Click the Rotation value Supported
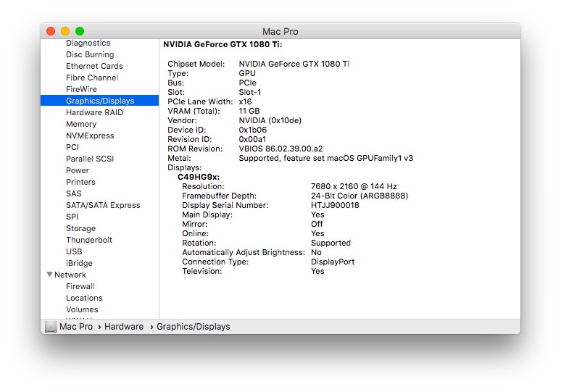 [331, 243]
